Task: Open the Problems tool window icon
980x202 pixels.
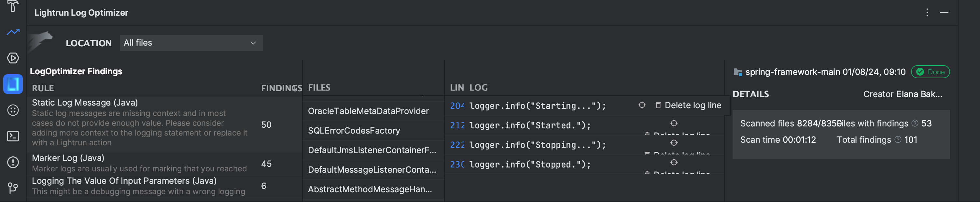Action: click(x=13, y=162)
